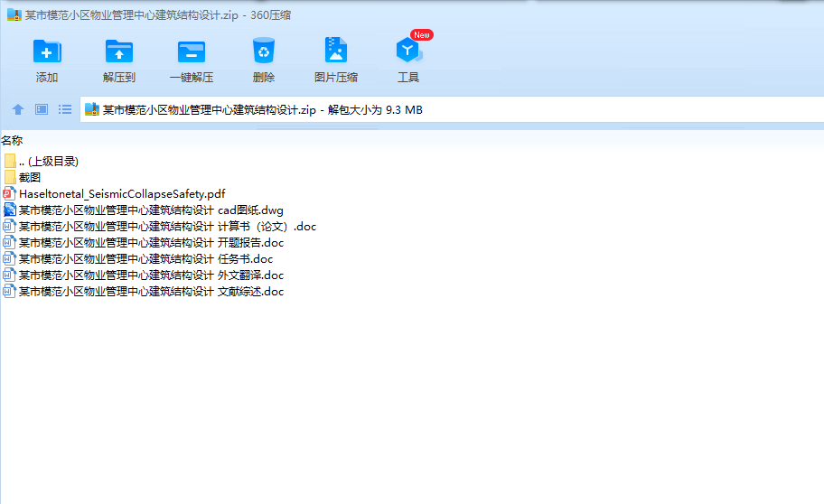This screenshot has width=824, height=504.
Task: Click the DWG file icon for cad图纸
Action: [x=9, y=210]
